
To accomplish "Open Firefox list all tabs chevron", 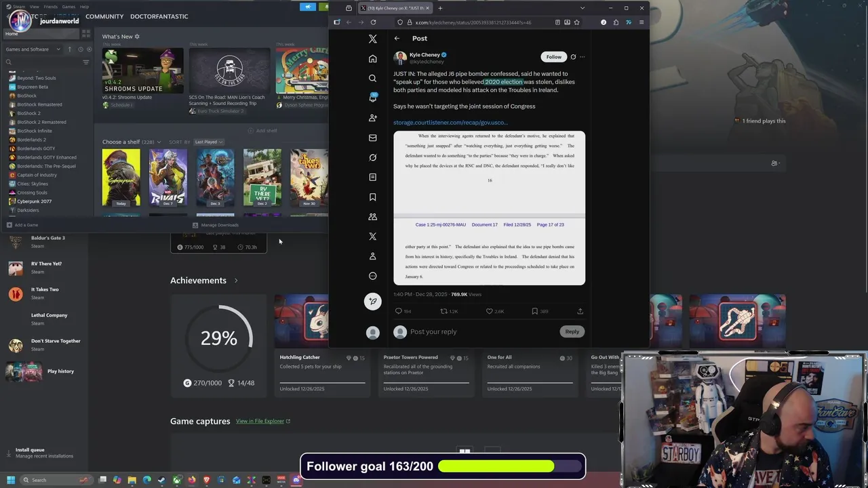I will pos(582,8).
